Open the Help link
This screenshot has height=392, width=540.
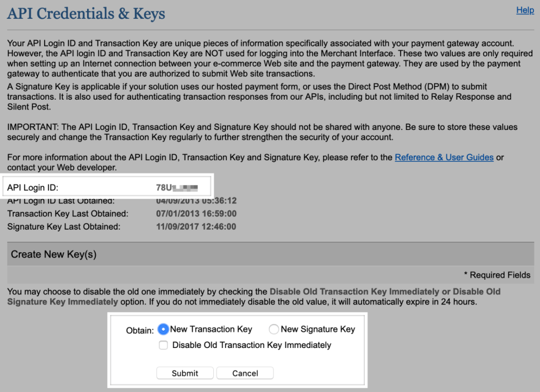point(525,10)
